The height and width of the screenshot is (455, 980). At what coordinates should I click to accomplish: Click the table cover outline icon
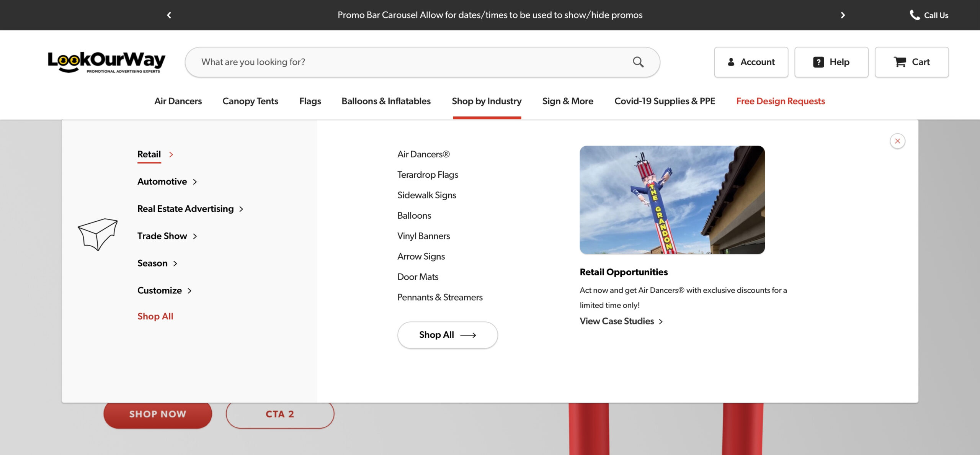(x=98, y=234)
